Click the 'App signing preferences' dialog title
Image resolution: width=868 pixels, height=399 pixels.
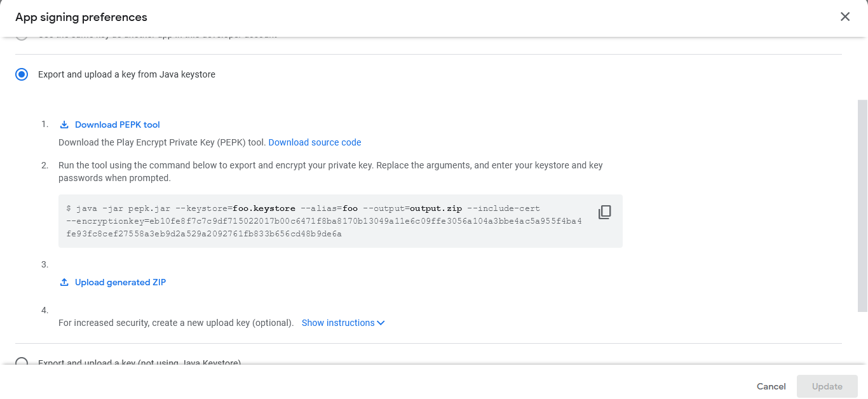81,17
